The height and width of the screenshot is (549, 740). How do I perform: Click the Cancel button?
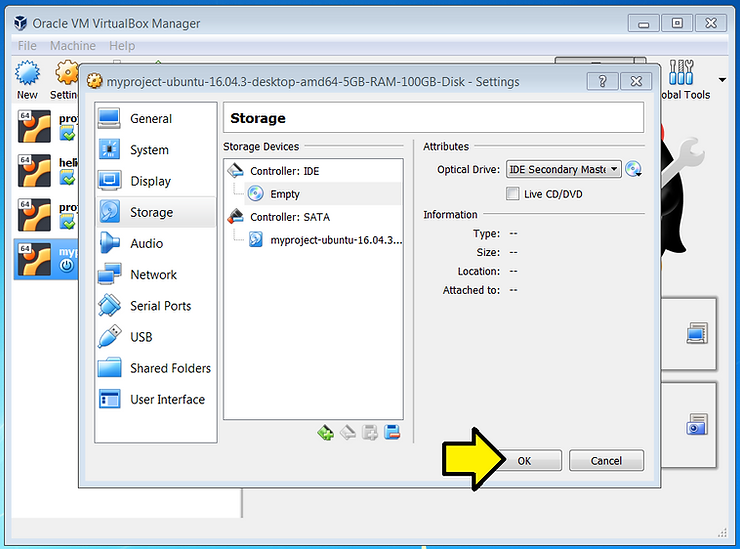(x=606, y=461)
